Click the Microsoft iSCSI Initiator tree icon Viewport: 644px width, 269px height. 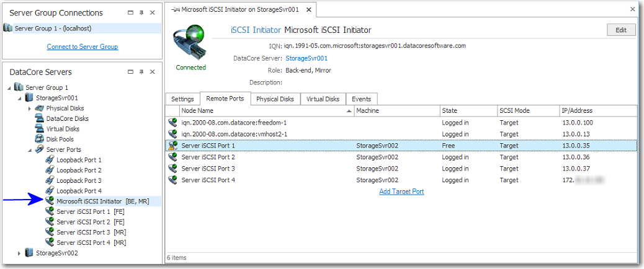pos(50,201)
